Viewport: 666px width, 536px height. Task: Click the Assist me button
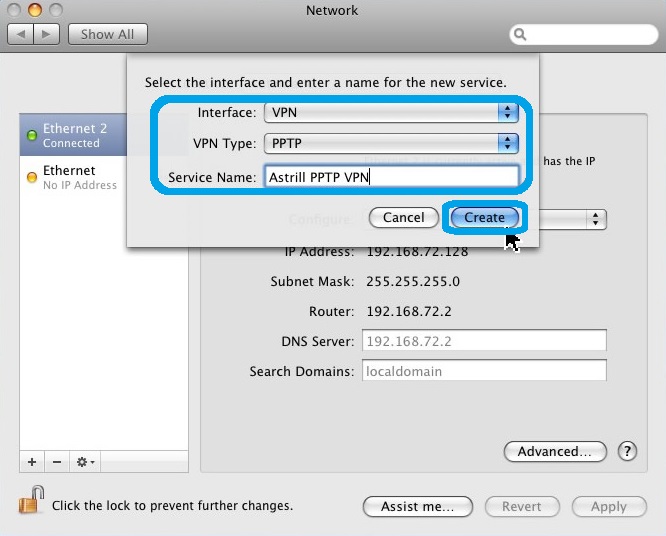click(418, 507)
